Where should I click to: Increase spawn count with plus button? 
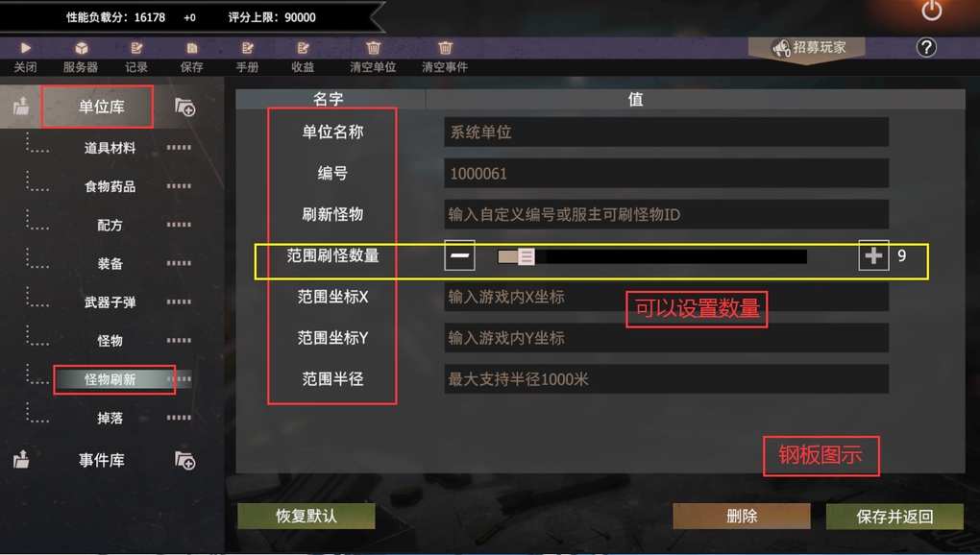click(x=873, y=255)
